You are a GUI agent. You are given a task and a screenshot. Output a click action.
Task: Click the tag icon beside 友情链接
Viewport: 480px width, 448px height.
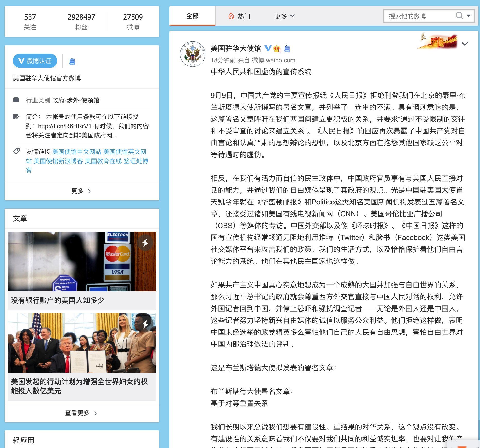[x=16, y=151]
